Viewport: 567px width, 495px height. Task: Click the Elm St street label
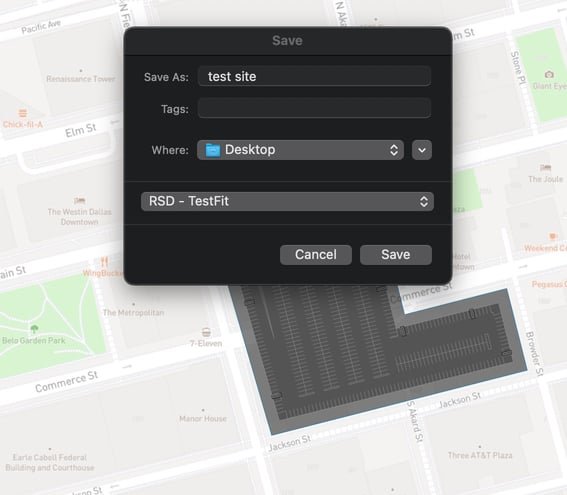click(81, 130)
